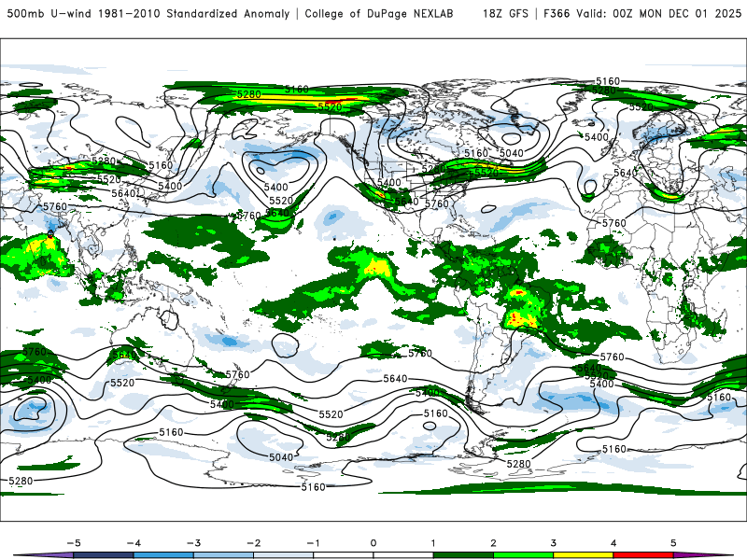Click the purple left-end colorbar arrow
The height and width of the screenshot is (560, 747).
(43, 555)
